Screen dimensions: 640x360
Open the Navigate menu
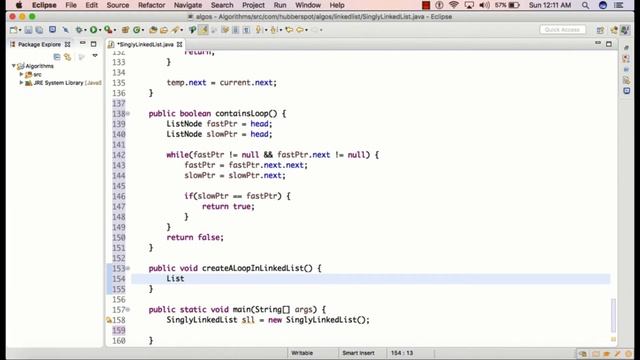(x=188, y=5)
